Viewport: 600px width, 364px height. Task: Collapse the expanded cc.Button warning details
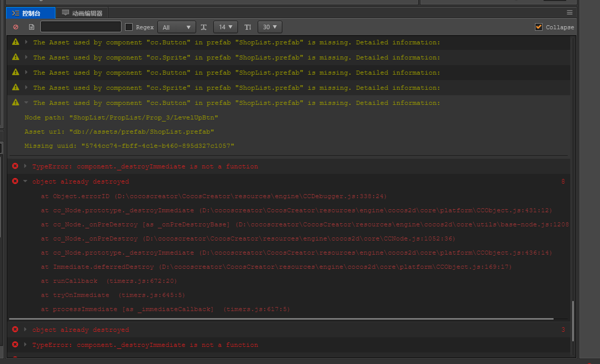(x=26, y=103)
